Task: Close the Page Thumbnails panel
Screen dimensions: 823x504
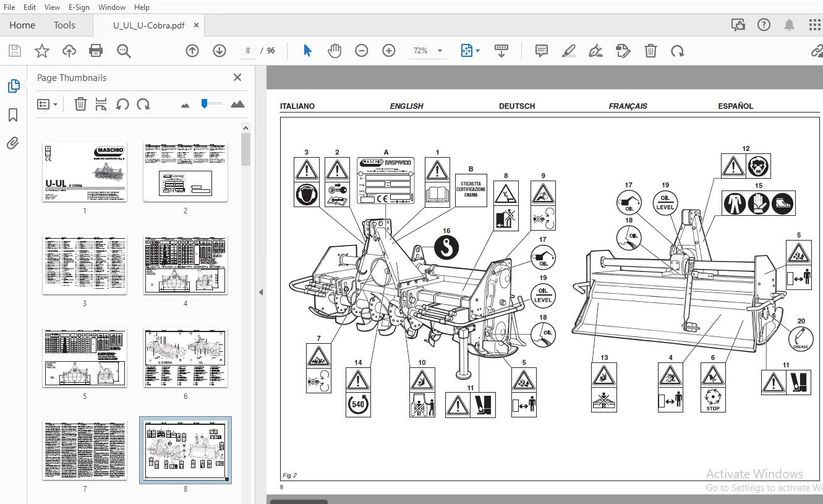Action: point(237,77)
